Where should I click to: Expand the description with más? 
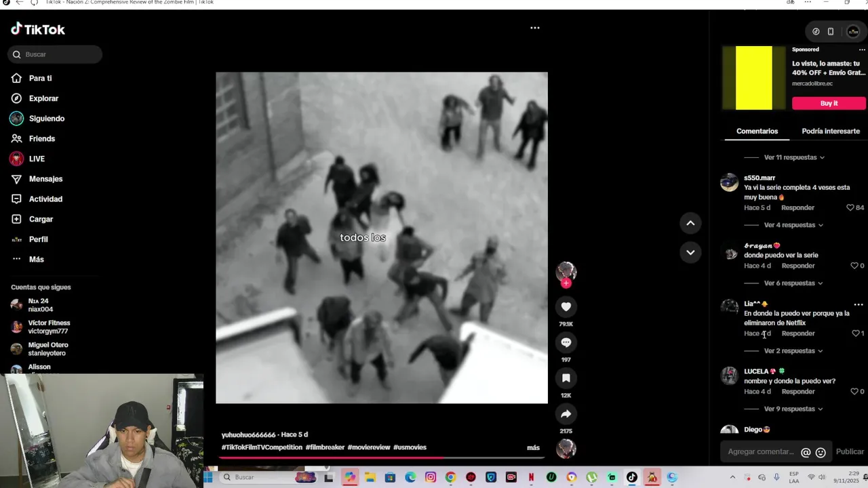click(533, 447)
